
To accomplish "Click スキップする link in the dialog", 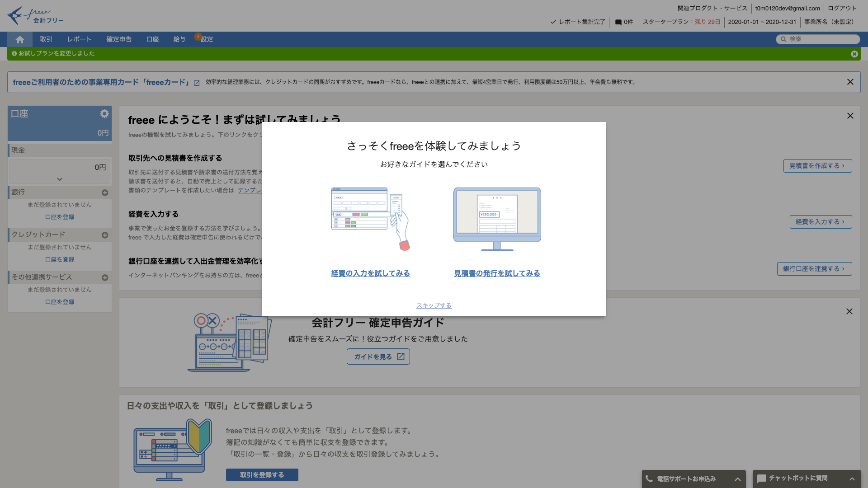I will (x=434, y=305).
